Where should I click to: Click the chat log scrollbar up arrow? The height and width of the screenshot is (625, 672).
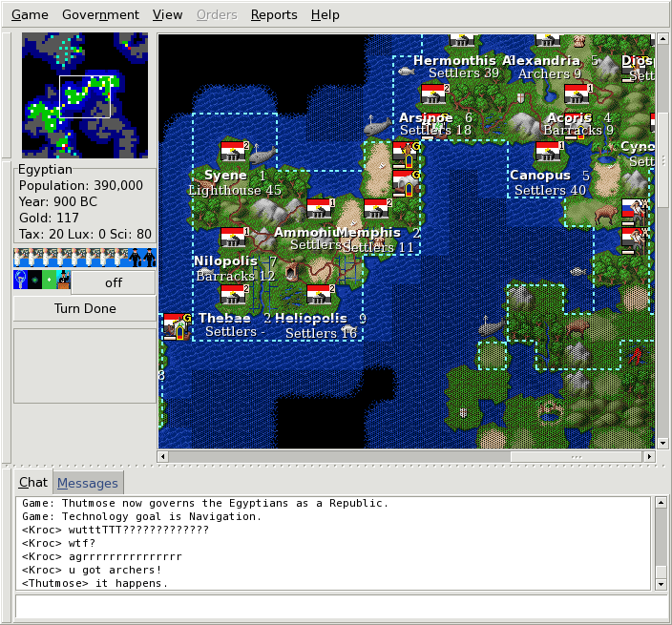pyautogui.click(x=661, y=502)
